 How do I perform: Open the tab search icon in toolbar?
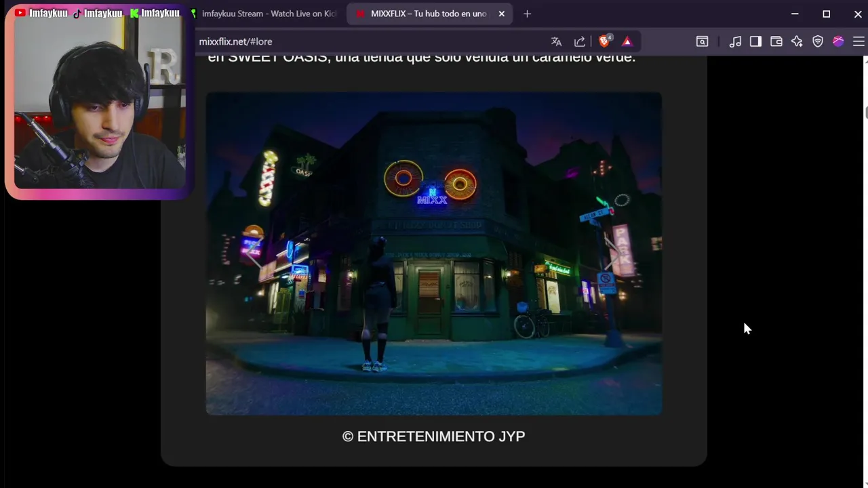pos(702,41)
